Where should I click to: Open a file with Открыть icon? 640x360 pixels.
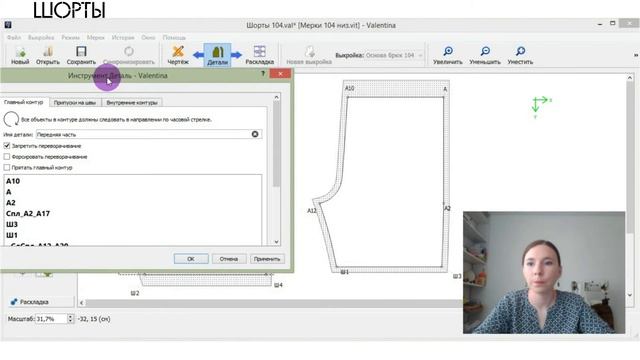point(48,56)
